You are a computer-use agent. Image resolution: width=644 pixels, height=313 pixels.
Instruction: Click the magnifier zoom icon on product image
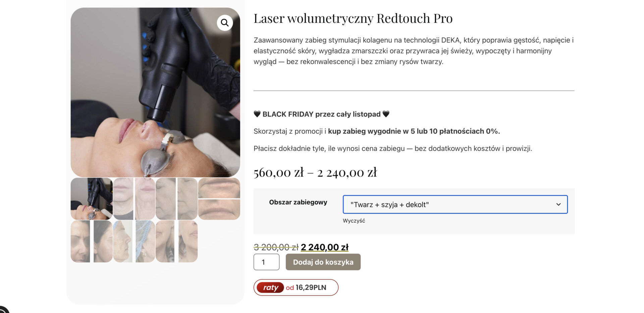[x=225, y=23]
